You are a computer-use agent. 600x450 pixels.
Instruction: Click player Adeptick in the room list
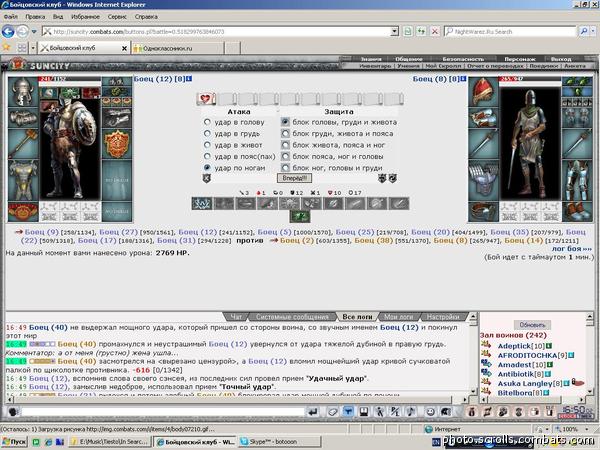click(514, 346)
